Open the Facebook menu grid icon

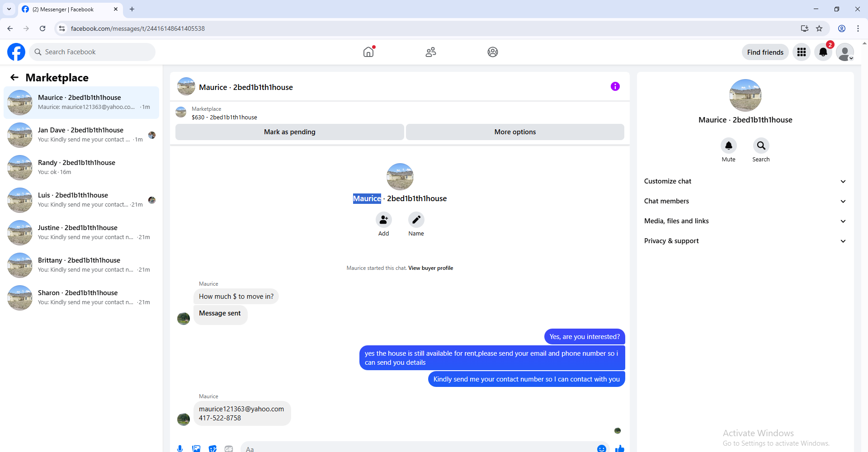point(802,52)
